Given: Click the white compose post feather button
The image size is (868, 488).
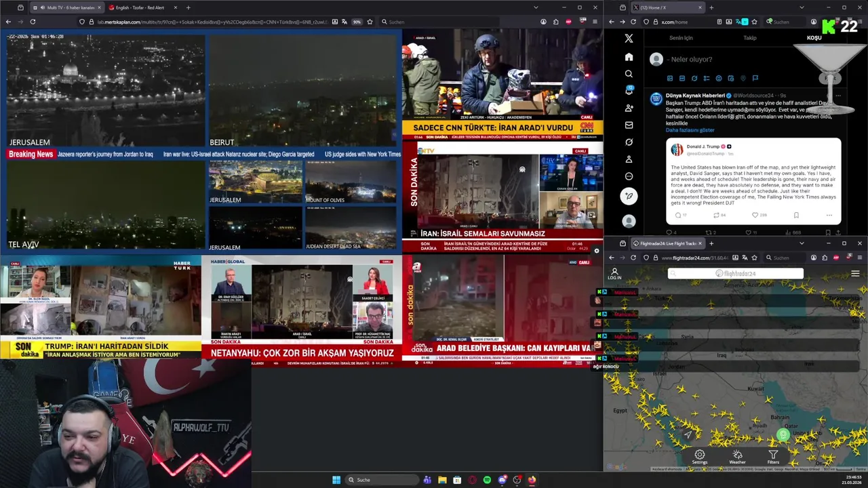Looking at the screenshot, I should tap(629, 196).
